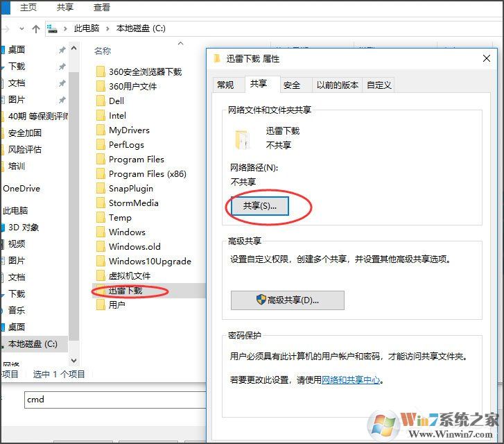Viewport: 504px width, 444px height.
Task: Select the 360安全浏览器下载 folder icon
Action: coord(101,71)
